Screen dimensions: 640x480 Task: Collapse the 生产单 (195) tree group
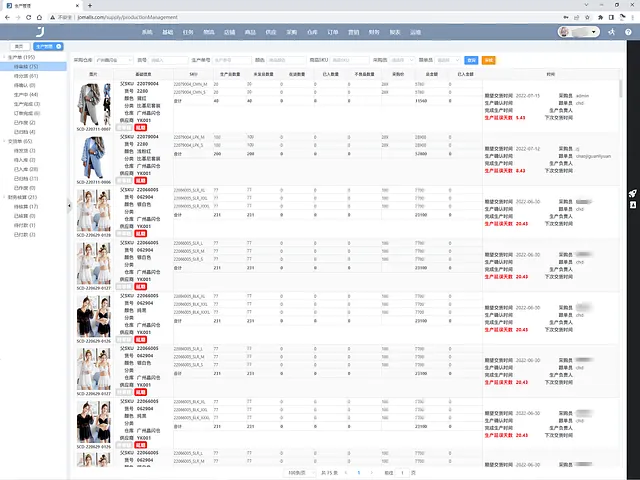tap(4, 57)
